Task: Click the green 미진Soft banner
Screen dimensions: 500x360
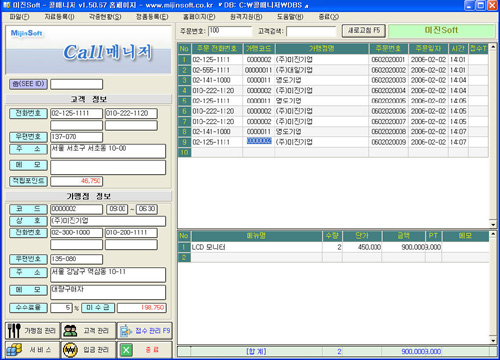Action: point(441,31)
